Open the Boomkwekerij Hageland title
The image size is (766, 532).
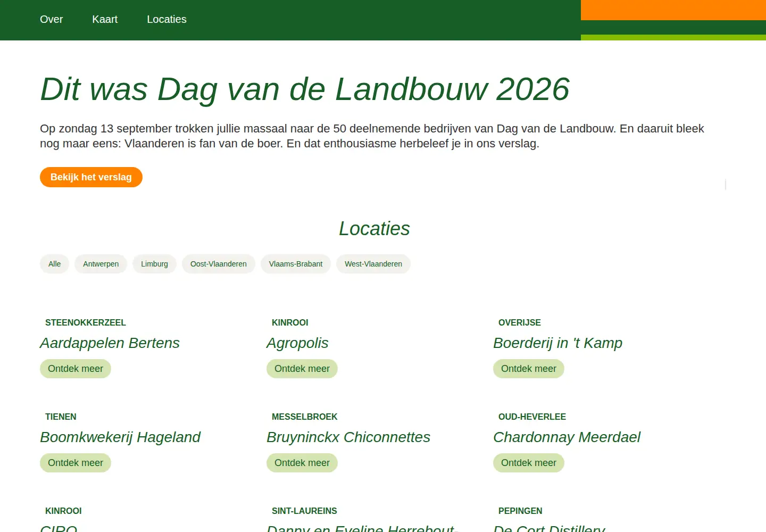click(x=120, y=437)
